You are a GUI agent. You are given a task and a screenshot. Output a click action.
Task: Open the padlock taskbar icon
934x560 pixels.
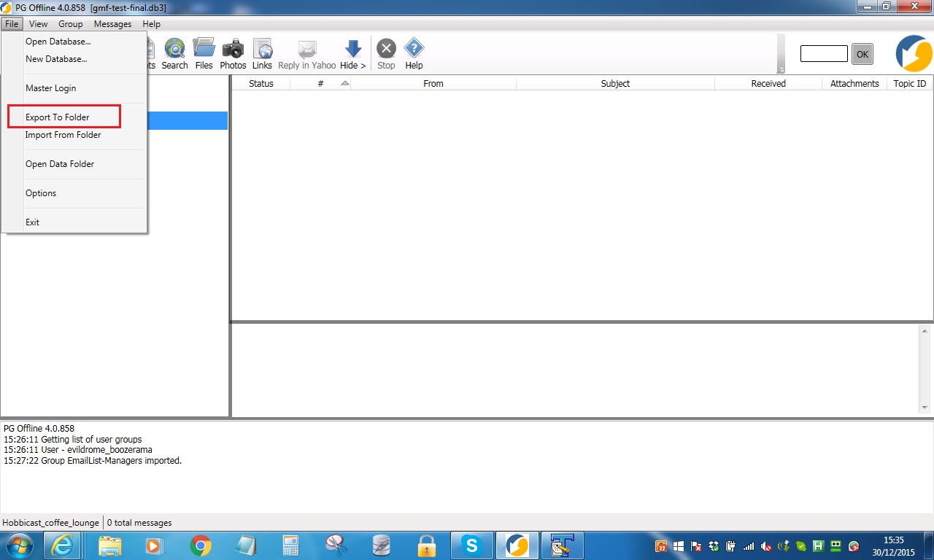coord(426,545)
